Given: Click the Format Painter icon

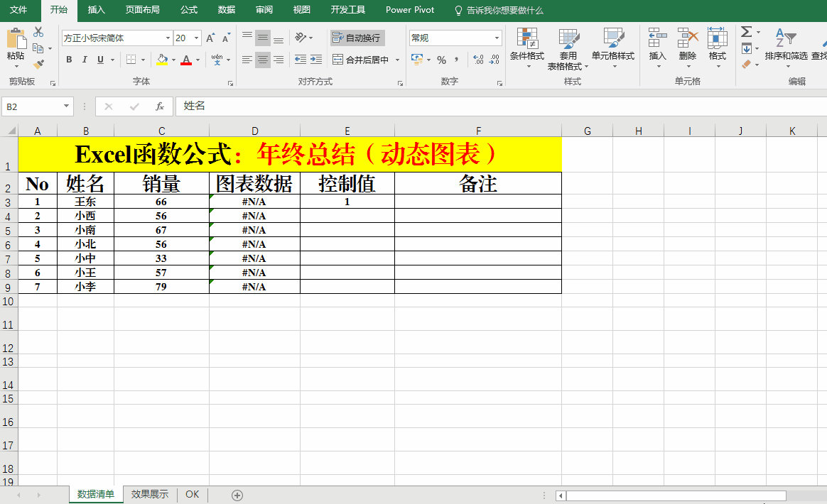Looking at the screenshot, I should [x=38, y=64].
